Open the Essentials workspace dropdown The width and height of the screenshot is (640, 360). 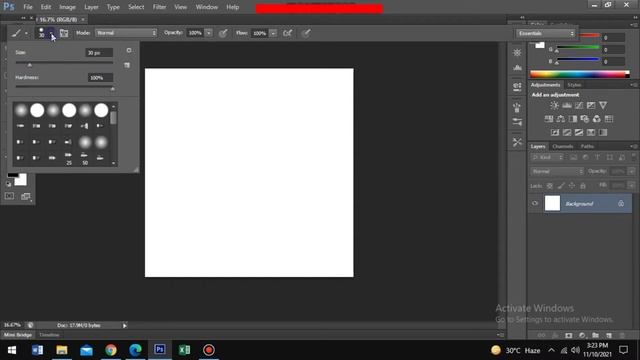[x=546, y=33]
